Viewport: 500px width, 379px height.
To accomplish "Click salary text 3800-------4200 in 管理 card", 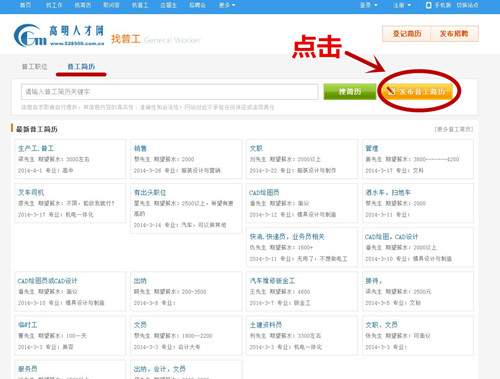I will [436, 159].
